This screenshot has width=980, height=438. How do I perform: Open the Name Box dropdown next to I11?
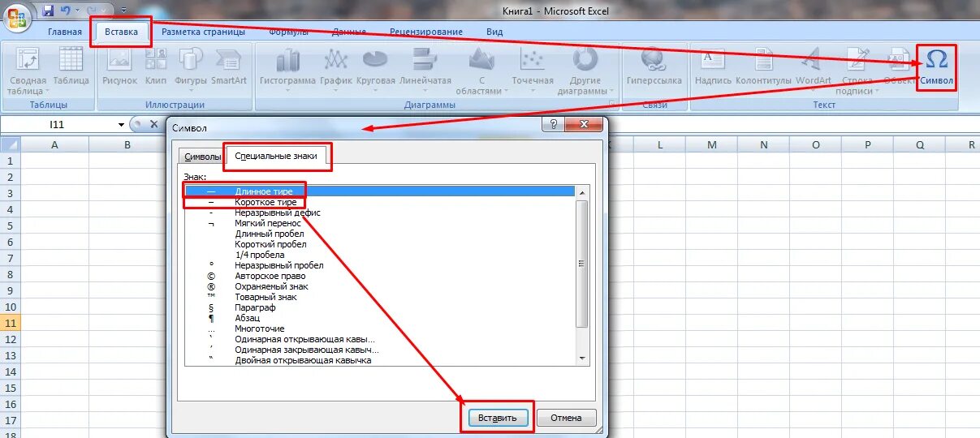coord(121,125)
